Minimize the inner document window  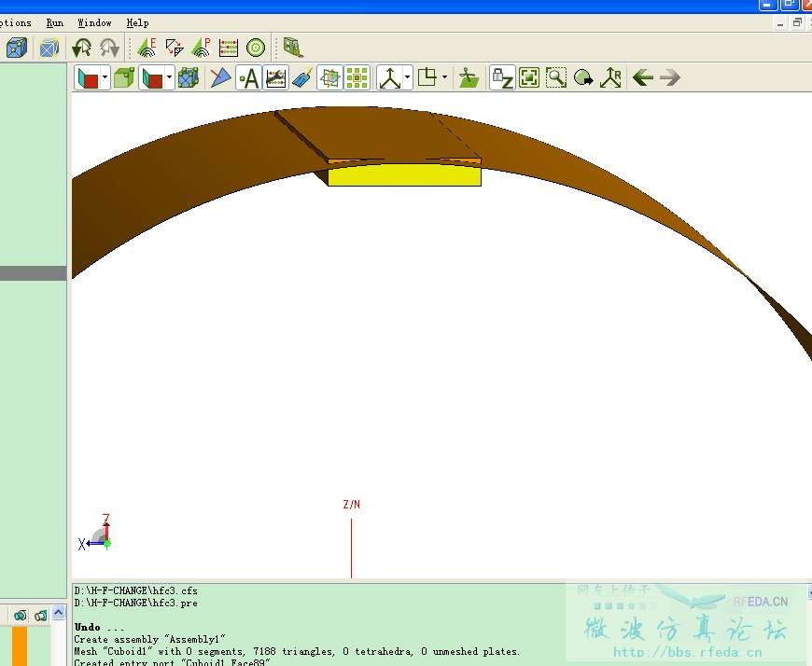coord(780,23)
